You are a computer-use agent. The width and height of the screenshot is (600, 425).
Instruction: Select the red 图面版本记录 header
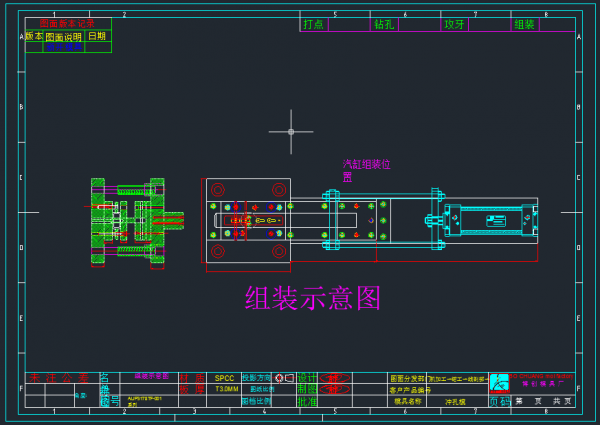point(67,24)
